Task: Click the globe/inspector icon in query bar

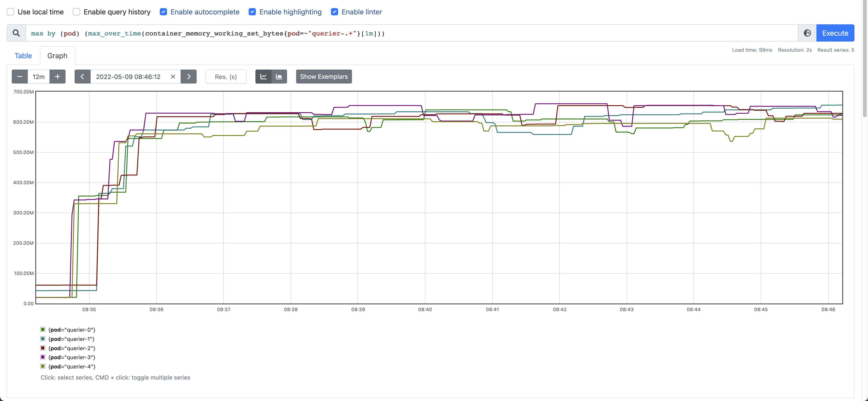Action: pos(807,33)
